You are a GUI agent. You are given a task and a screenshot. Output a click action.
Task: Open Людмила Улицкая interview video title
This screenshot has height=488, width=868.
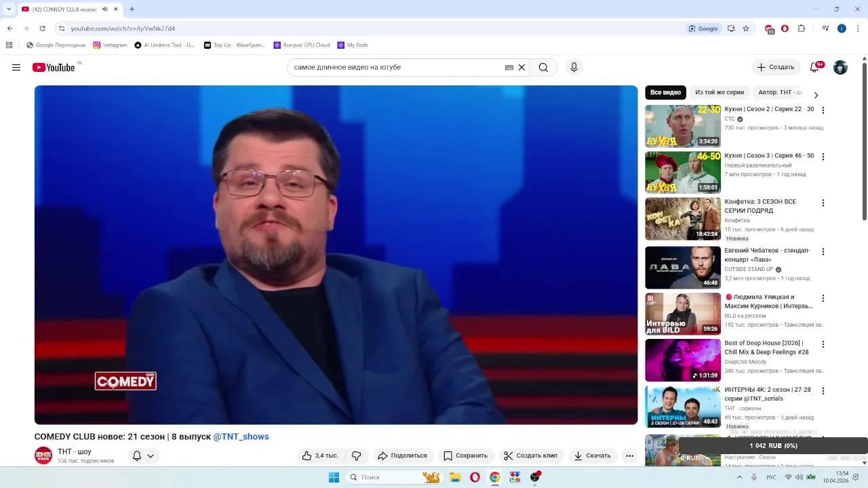(769, 302)
